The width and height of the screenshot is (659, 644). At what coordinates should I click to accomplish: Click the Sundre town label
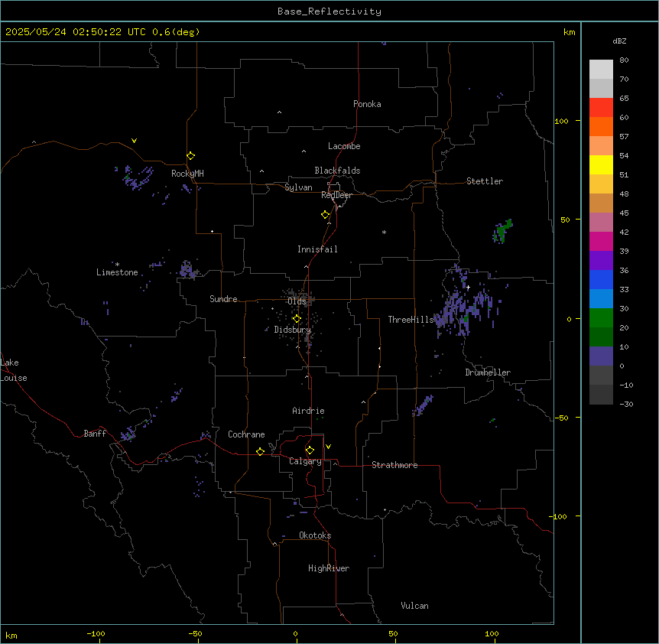[223, 299]
